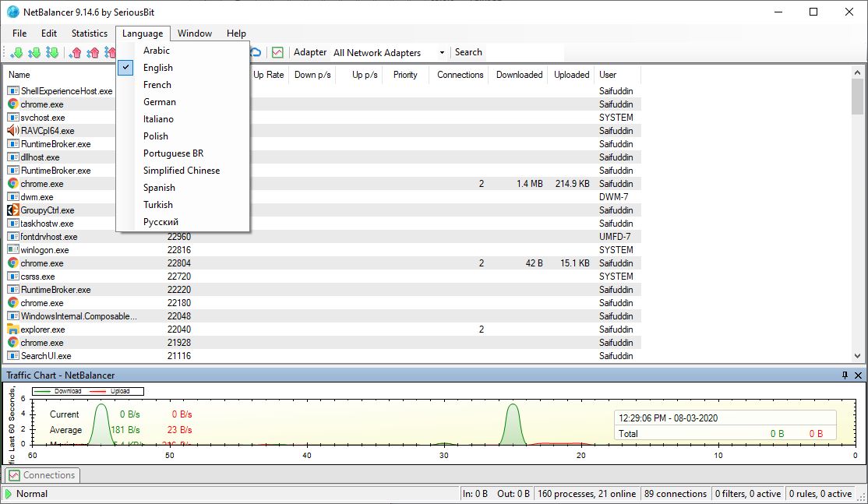Sort by the Uploaded column

572,75
